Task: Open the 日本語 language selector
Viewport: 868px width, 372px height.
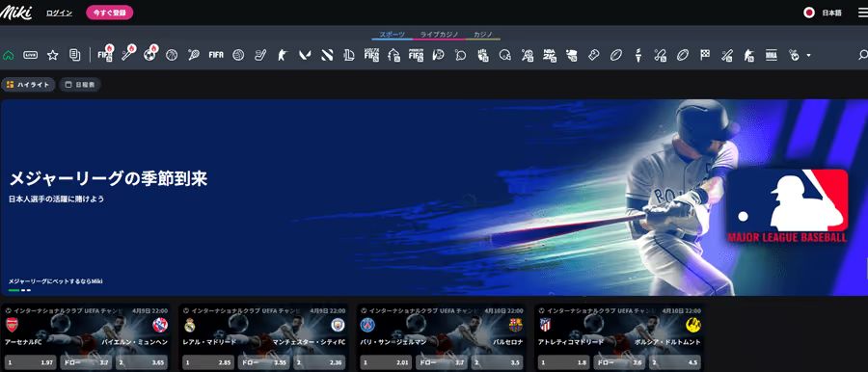Action: pos(824,13)
